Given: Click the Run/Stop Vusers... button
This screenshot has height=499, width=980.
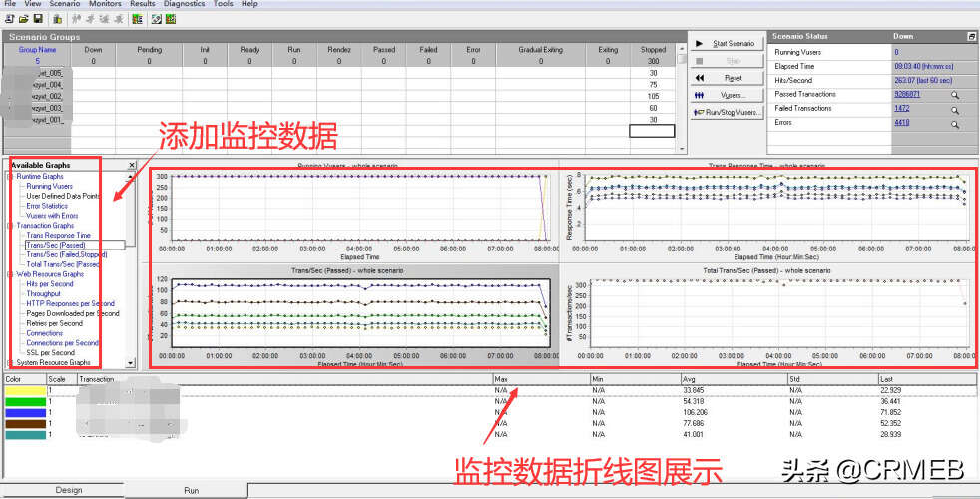Looking at the screenshot, I should point(727,113).
